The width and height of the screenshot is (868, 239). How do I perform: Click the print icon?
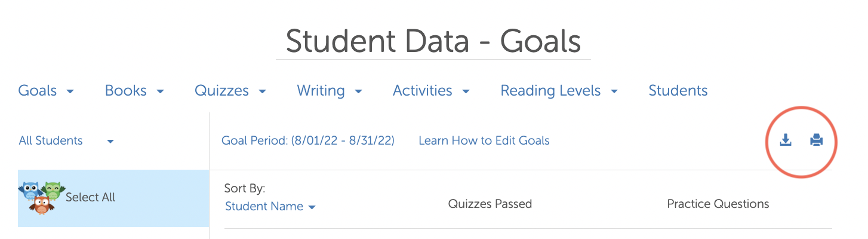[x=816, y=140]
